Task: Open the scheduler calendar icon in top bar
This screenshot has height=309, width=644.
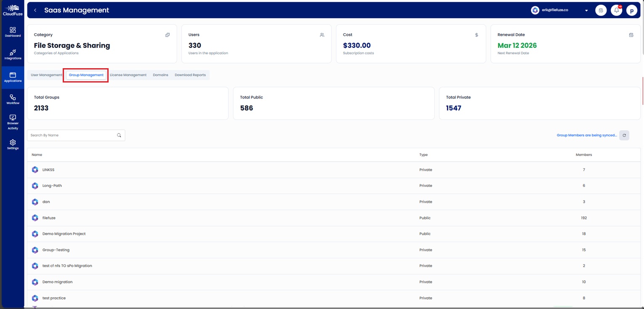Action: click(601, 10)
